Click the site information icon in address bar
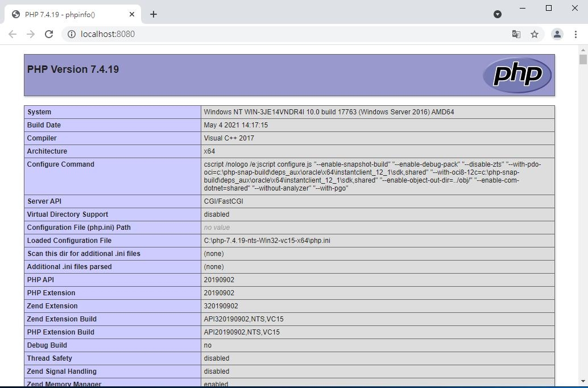 [72, 34]
